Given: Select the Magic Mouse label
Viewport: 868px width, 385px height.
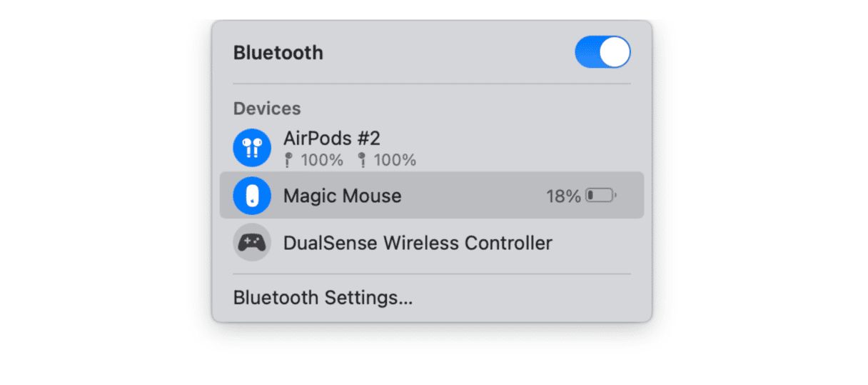Looking at the screenshot, I should click(x=342, y=196).
